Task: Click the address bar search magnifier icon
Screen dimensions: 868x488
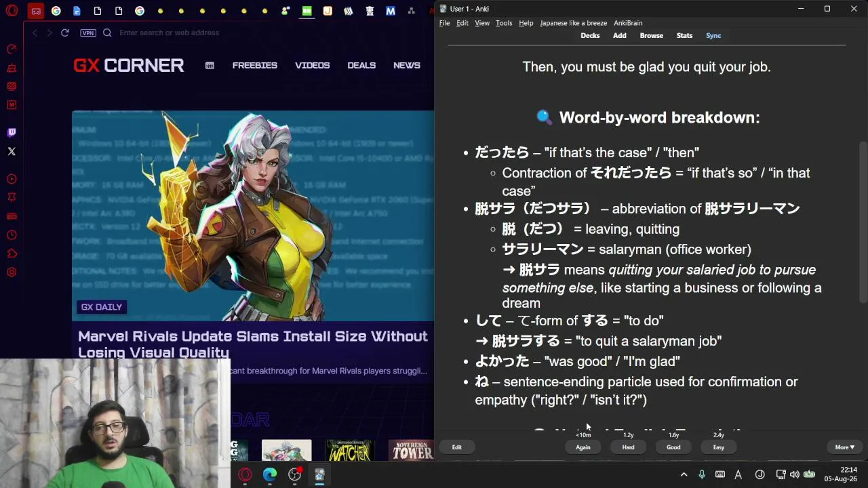Action: (x=107, y=33)
